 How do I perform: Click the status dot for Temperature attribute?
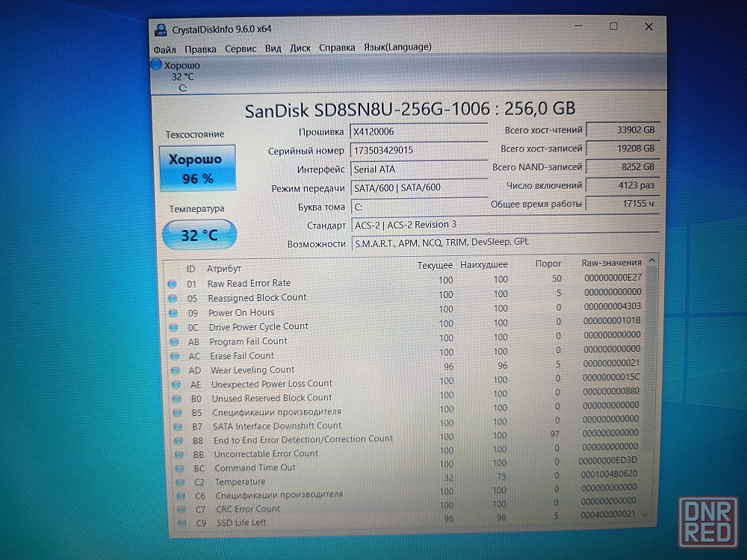coord(180,482)
